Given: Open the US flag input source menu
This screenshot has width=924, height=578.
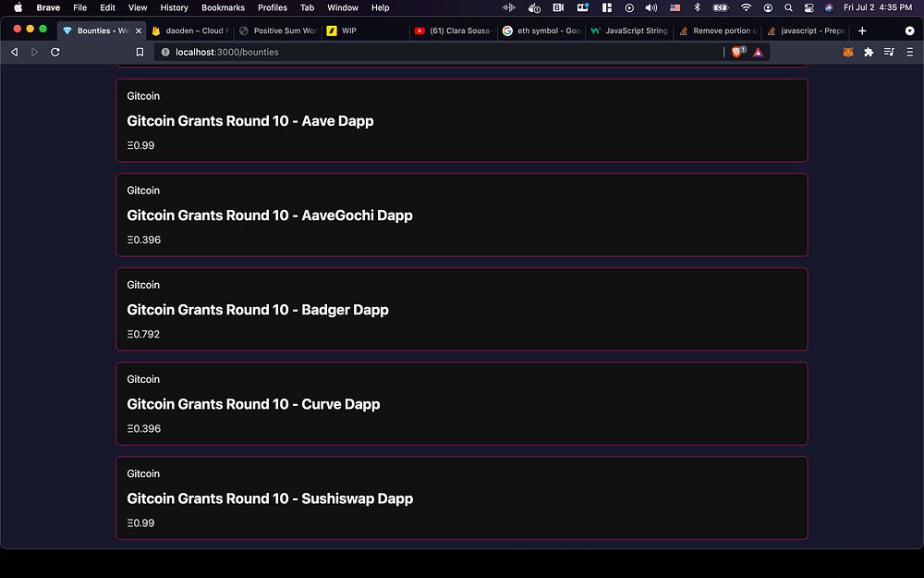Looking at the screenshot, I should tap(675, 7).
